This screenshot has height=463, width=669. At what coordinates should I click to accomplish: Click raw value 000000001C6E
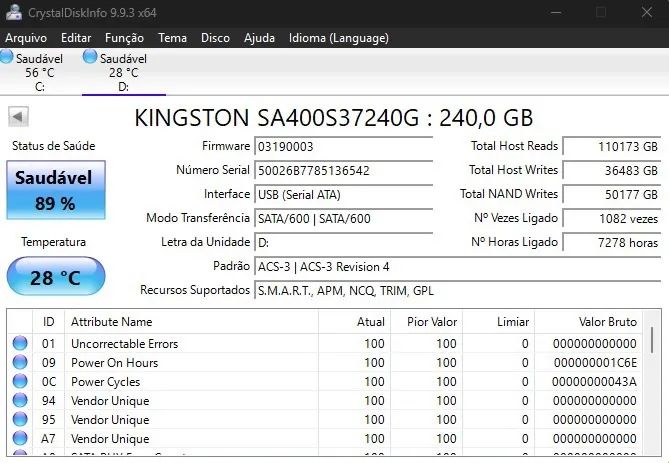coord(595,363)
